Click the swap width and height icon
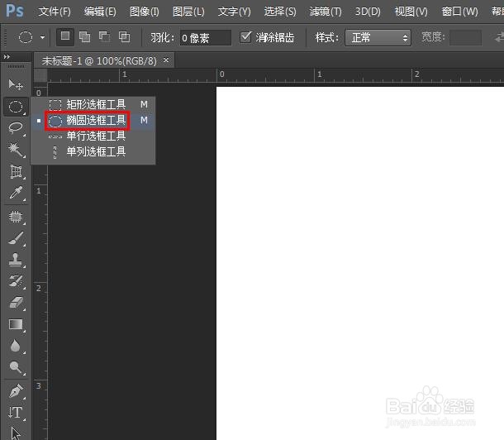The width and height of the screenshot is (504, 440). (499, 37)
